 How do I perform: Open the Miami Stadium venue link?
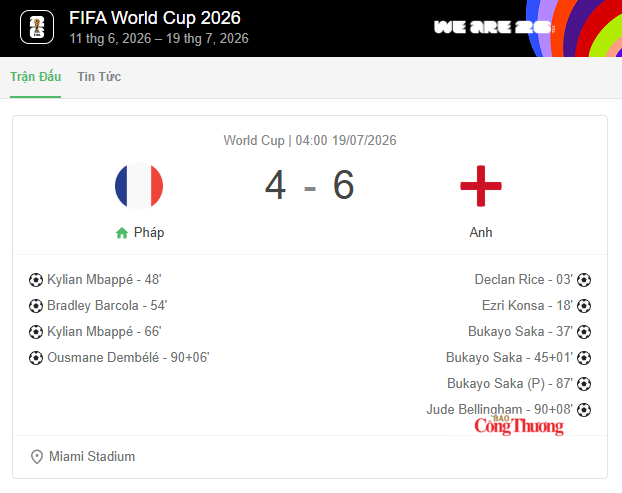(92, 457)
